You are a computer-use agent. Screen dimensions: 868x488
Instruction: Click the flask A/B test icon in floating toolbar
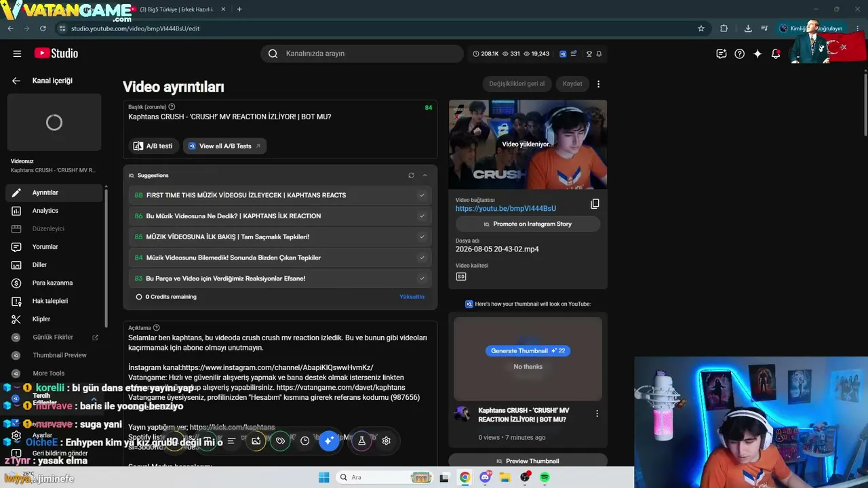(x=361, y=441)
